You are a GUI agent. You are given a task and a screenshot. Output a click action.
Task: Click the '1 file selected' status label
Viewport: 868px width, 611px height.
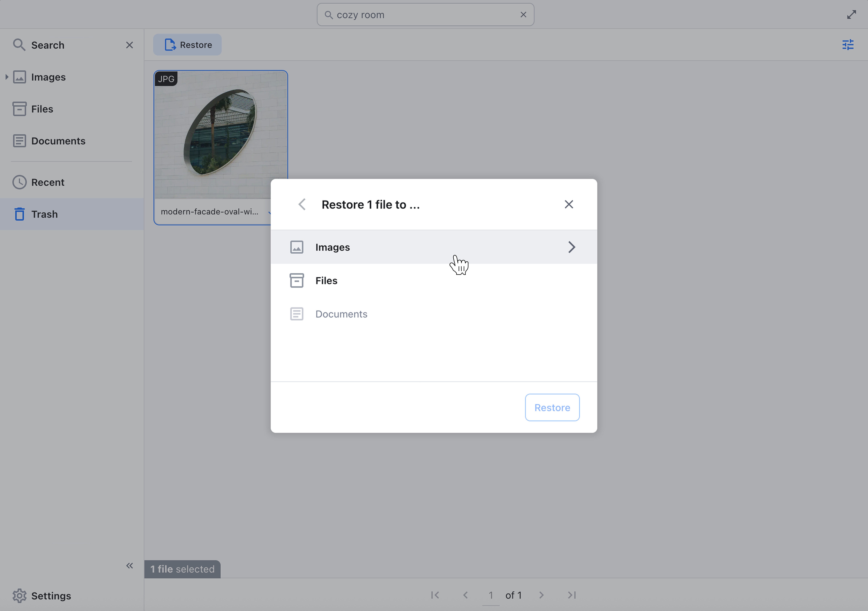(x=182, y=569)
